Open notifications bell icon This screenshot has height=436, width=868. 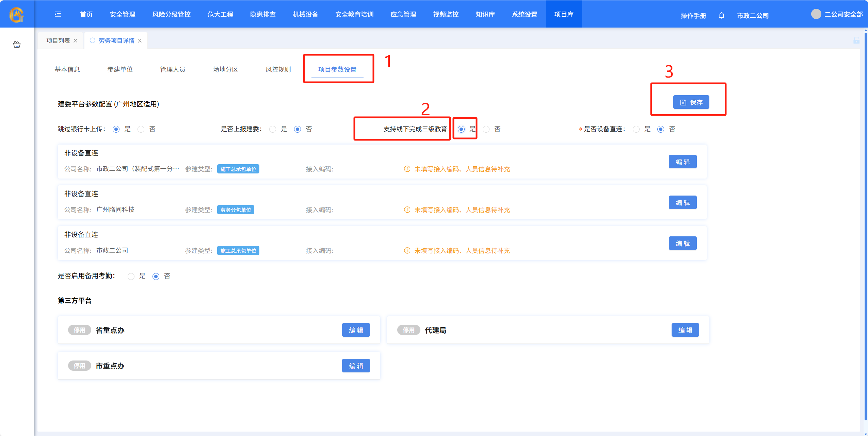pyautogui.click(x=721, y=16)
